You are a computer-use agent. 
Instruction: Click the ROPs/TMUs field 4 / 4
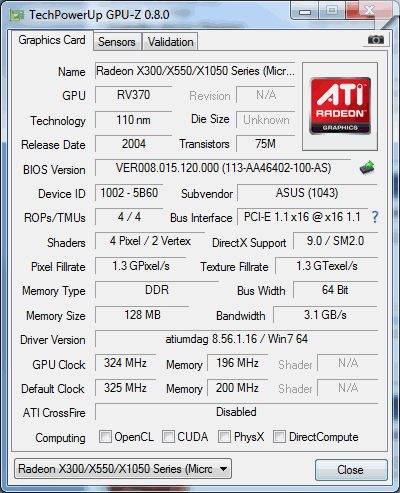coord(129,217)
